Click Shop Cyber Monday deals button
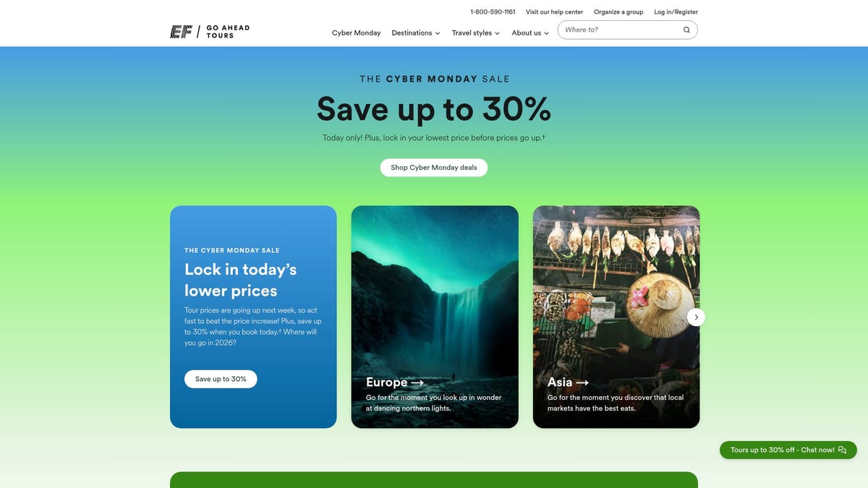The width and height of the screenshot is (868, 488). click(x=434, y=168)
